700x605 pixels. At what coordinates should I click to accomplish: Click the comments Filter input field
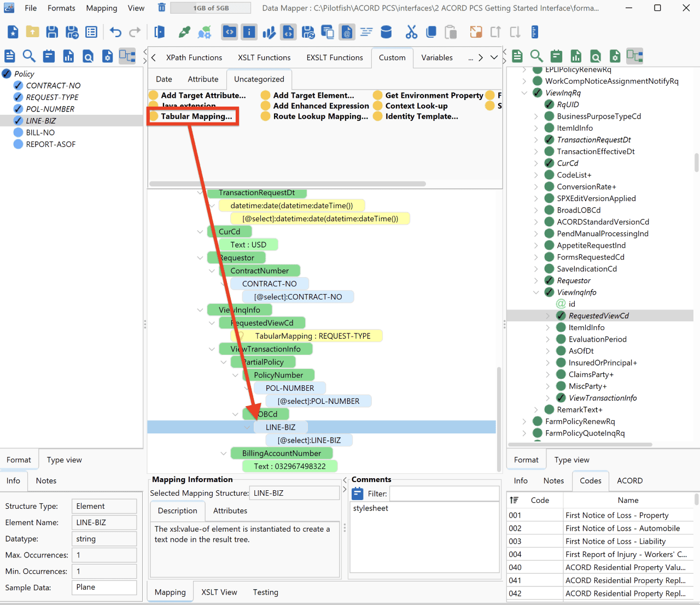pyautogui.click(x=445, y=494)
